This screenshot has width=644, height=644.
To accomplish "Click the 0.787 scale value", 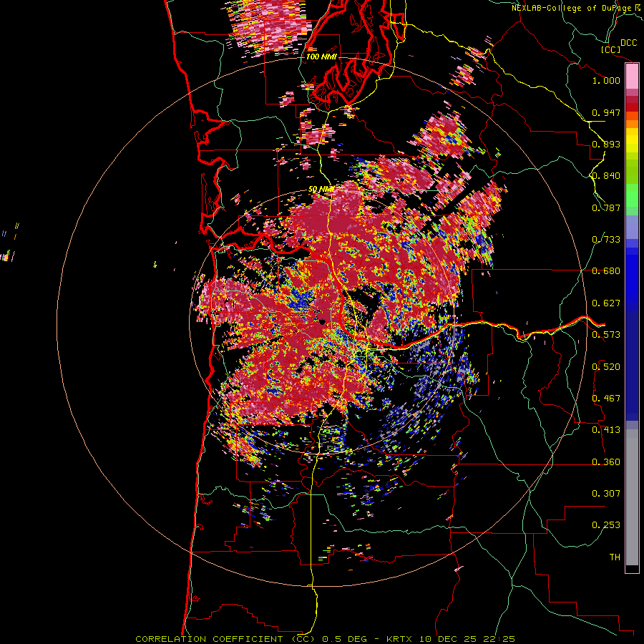I will point(606,208).
